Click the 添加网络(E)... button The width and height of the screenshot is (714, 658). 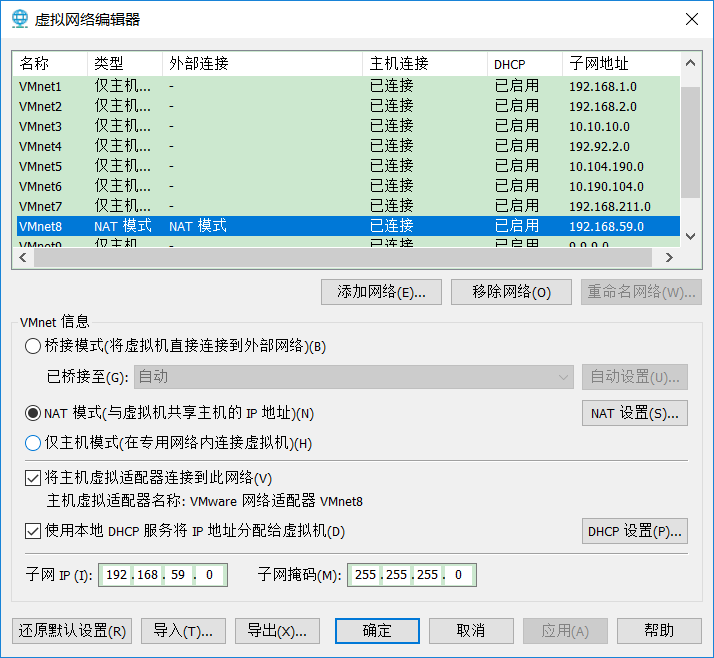click(x=381, y=292)
